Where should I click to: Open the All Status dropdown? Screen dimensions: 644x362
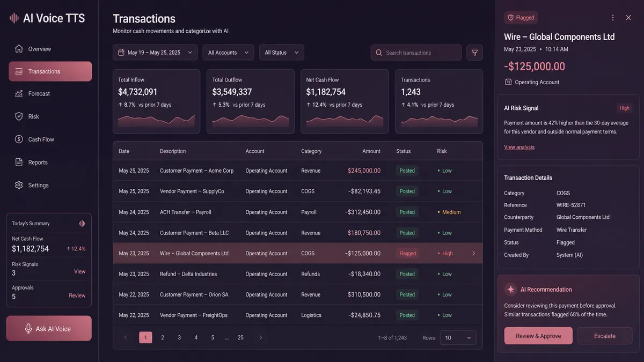click(282, 53)
